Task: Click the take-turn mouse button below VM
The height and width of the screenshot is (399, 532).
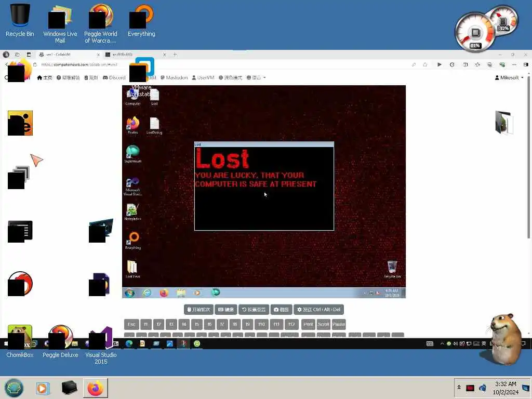Action: tap(199, 310)
